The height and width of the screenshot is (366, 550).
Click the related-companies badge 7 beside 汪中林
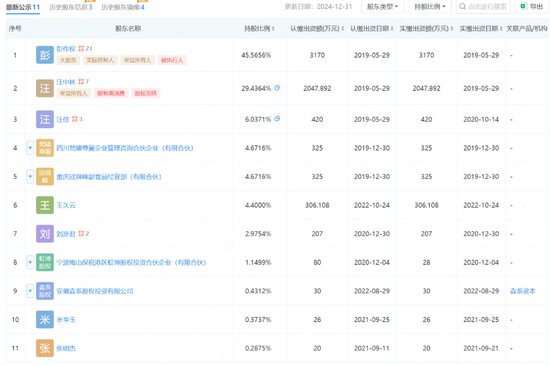(x=83, y=81)
